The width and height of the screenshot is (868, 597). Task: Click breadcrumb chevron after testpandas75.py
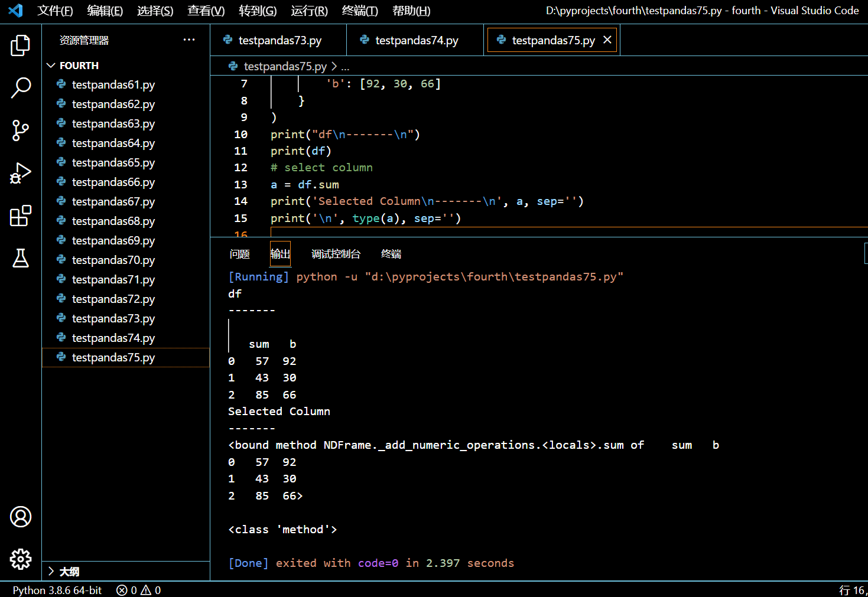[334, 66]
